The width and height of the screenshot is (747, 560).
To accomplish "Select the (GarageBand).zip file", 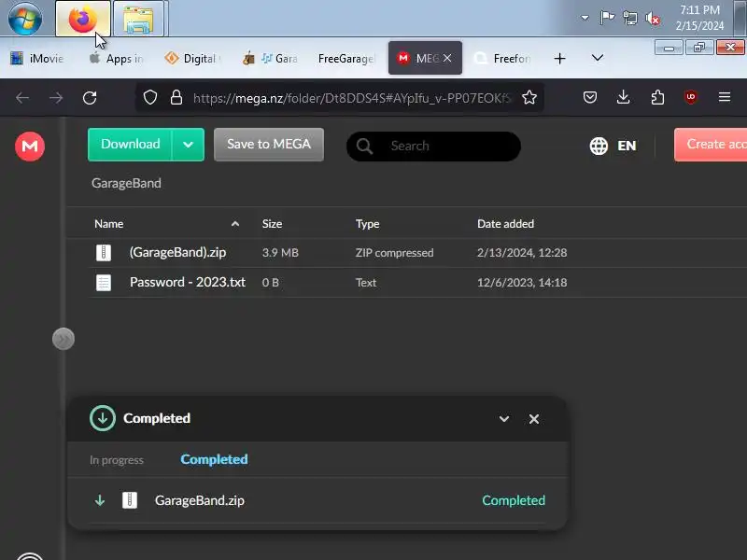I will point(177,252).
